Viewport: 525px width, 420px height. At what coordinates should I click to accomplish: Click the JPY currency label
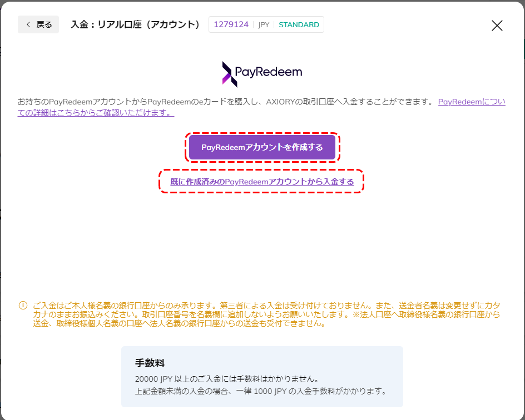pos(264,25)
